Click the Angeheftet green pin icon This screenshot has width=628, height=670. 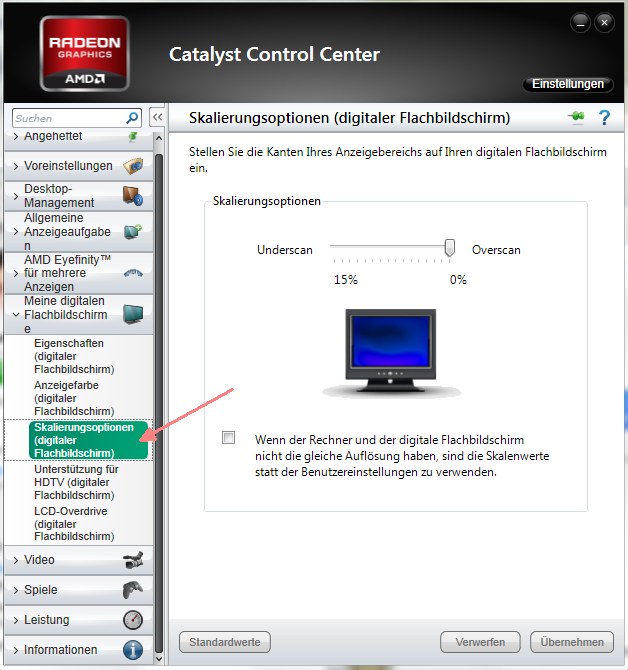(x=133, y=137)
